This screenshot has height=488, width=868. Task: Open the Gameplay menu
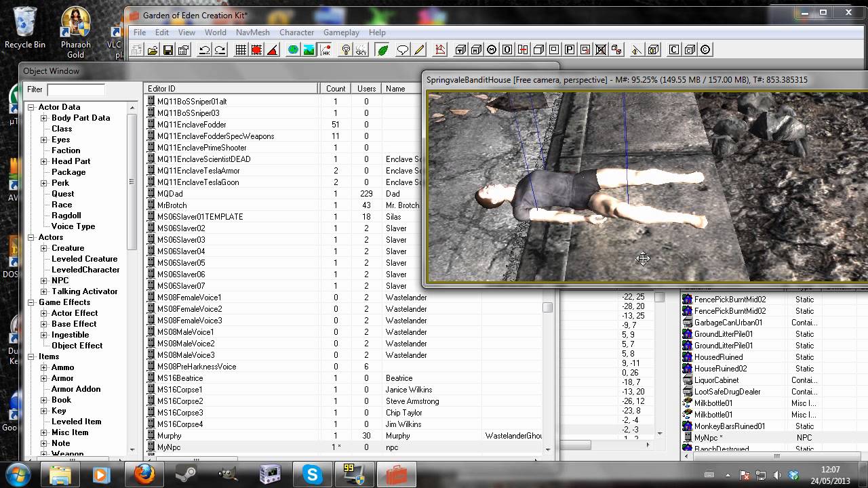[341, 32]
